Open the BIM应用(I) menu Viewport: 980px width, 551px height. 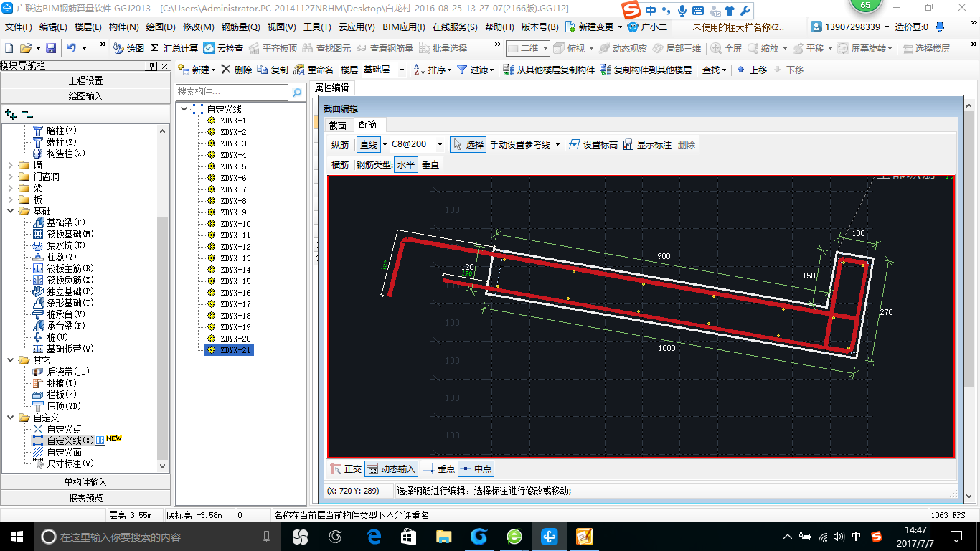click(x=404, y=27)
